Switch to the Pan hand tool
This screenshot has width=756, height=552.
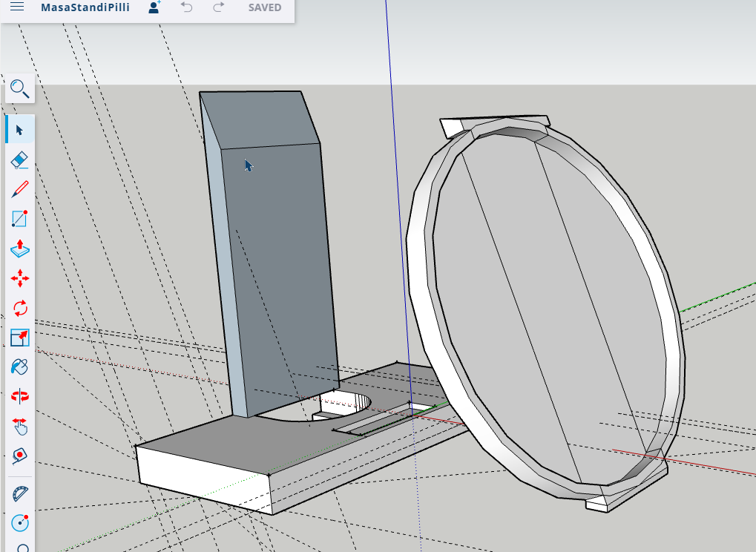click(20, 426)
